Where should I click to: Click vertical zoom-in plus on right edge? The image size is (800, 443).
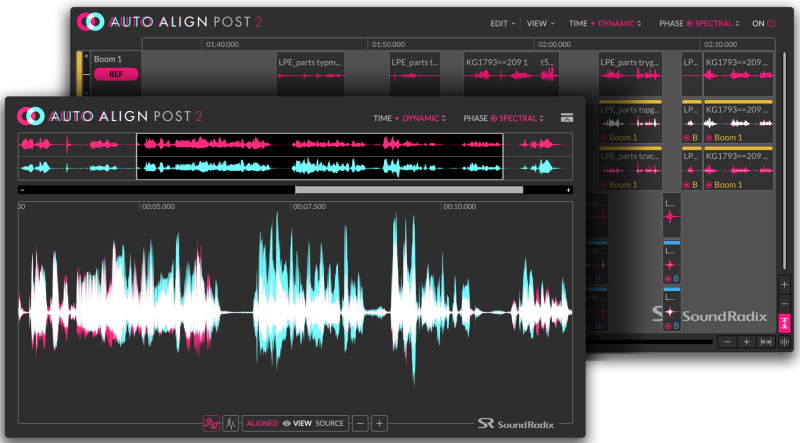point(785,284)
